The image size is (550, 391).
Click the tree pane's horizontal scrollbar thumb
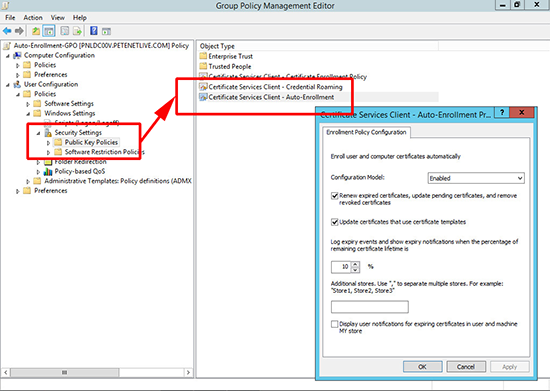click(65, 372)
